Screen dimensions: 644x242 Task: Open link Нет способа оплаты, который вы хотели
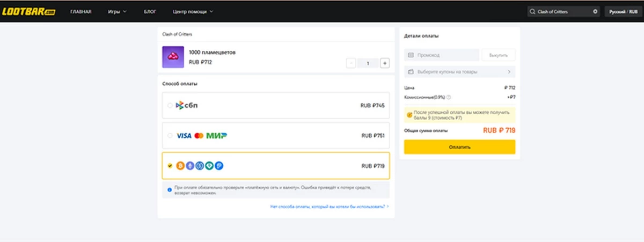[330, 206]
